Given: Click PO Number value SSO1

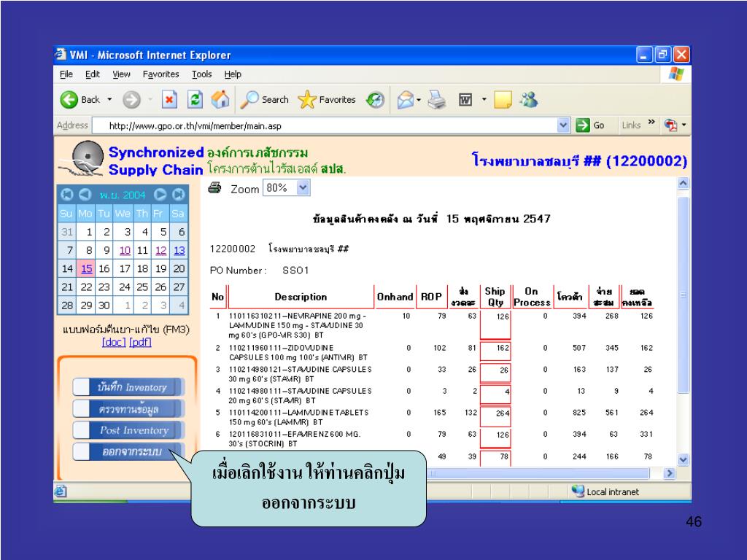Looking at the screenshot, I should click(295, 271).
